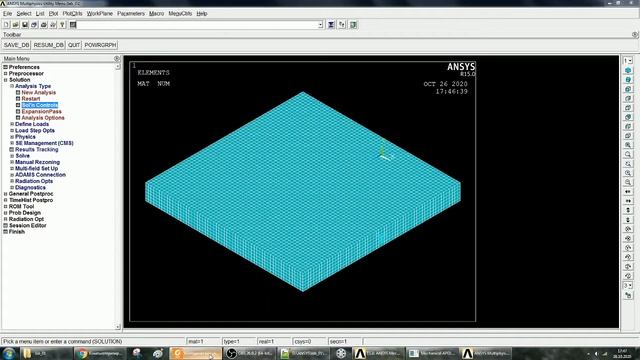Click the Finish tree item
640x360 pixels.
pos(17,232)
